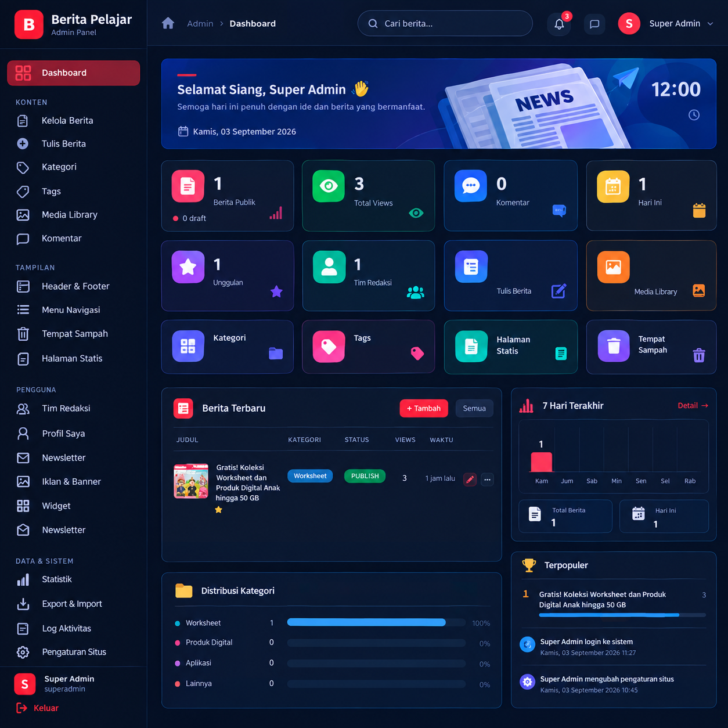
Task: Open the Total Views eye card
Action: 368,196
